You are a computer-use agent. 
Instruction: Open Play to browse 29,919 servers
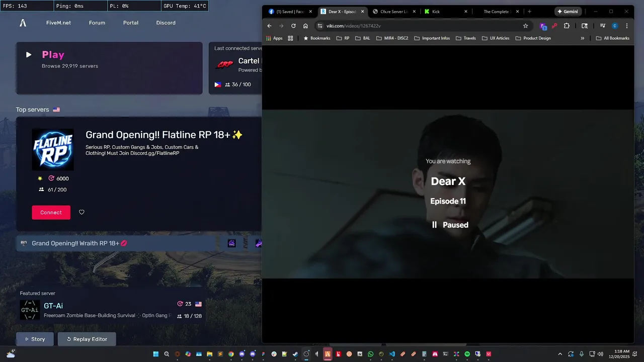click(x=109, y=68)
